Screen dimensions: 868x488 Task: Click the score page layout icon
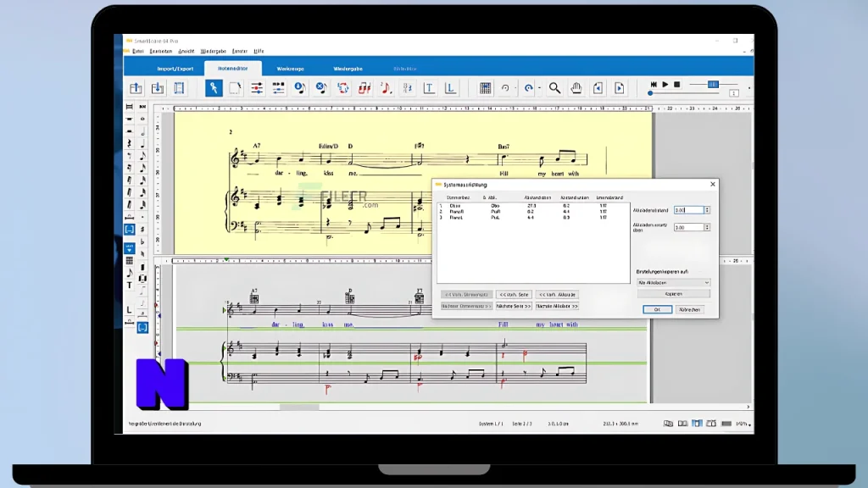179,88
